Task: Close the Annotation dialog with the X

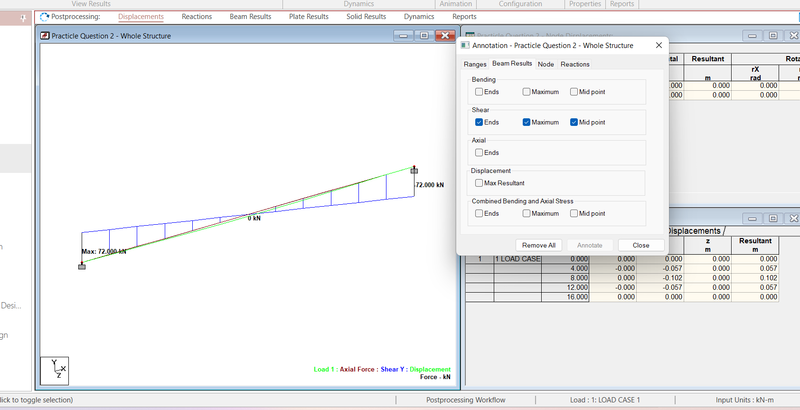Action: pos(659,45)
